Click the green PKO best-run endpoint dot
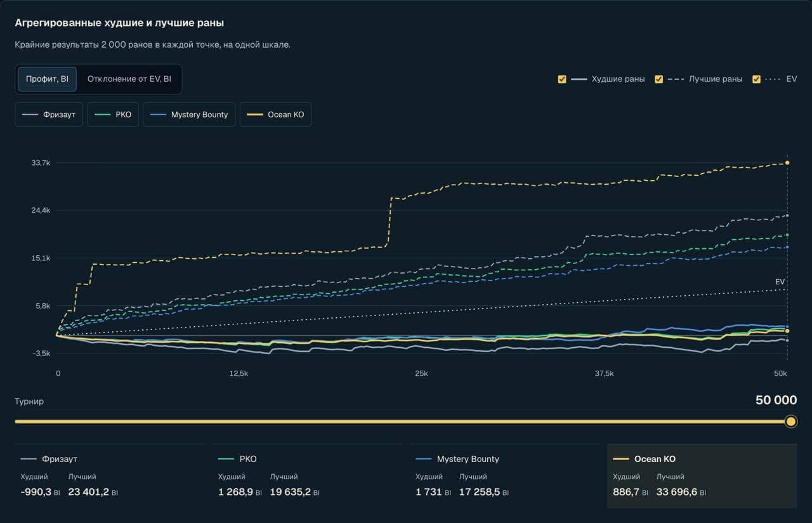This screenshot has width=812, height=523. (x=787, y=235)
